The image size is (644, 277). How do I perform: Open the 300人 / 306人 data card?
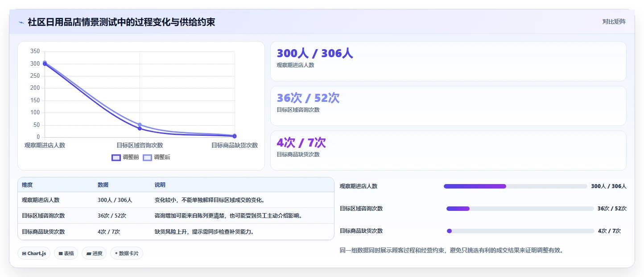pos(448,61)
